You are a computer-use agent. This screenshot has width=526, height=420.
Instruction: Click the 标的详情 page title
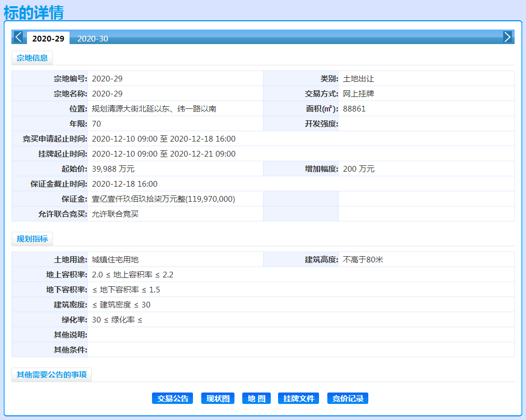[34, 12]
